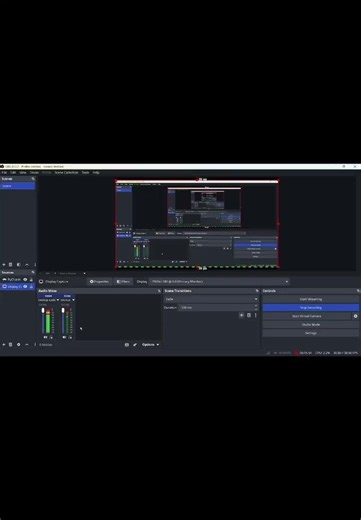The width and height of the screenshot is (361, 520).
Task: Undock the Scenes panel with its float icon
Action: click(x=33, y=179)
